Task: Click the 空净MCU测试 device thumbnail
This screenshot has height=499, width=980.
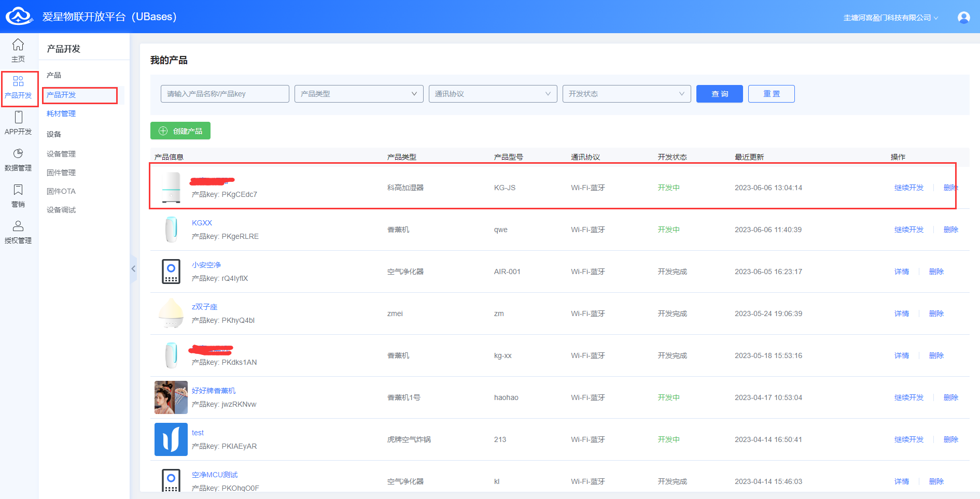Action: tap(171, 480)
